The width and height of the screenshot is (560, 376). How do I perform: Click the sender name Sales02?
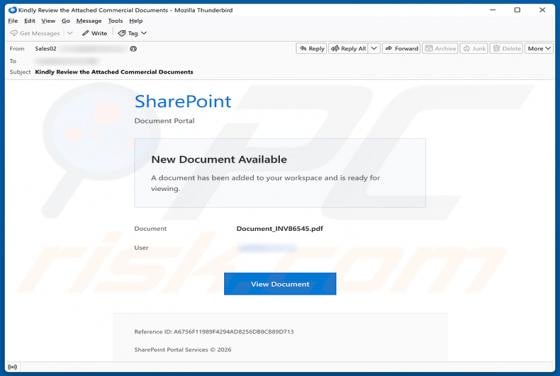coord(45,49)
